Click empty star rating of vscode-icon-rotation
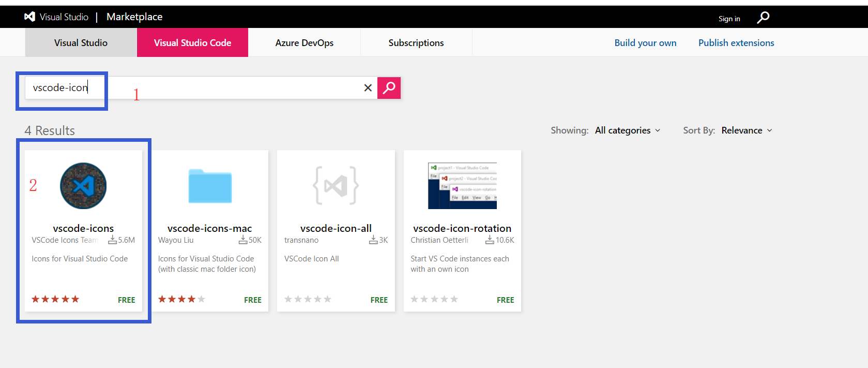Screen dimensions: 868x368 [434, 299]
